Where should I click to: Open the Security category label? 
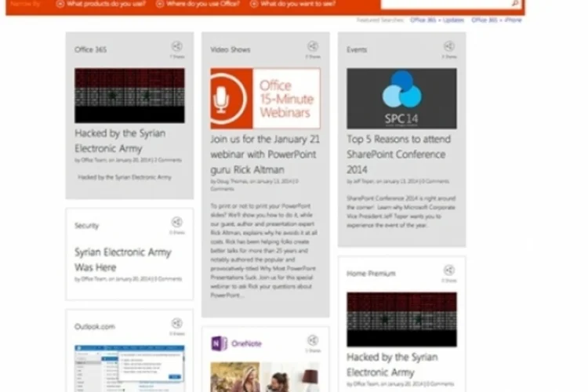[x=86, y=226]
